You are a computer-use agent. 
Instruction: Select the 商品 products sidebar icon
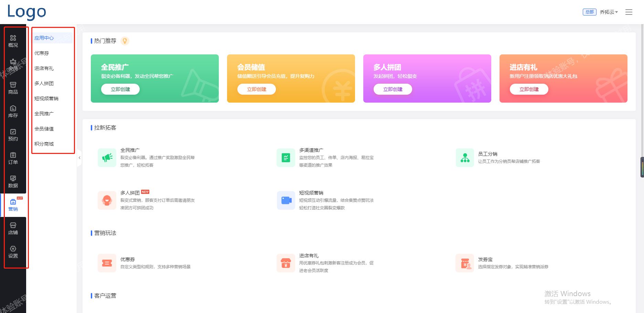click(x=13, y=88)
